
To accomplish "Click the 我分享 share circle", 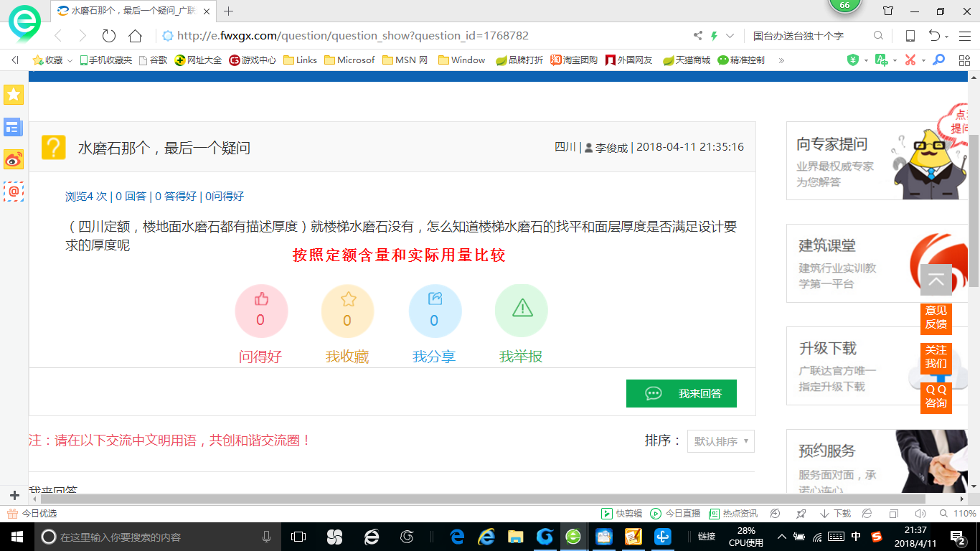I will 435,311.
